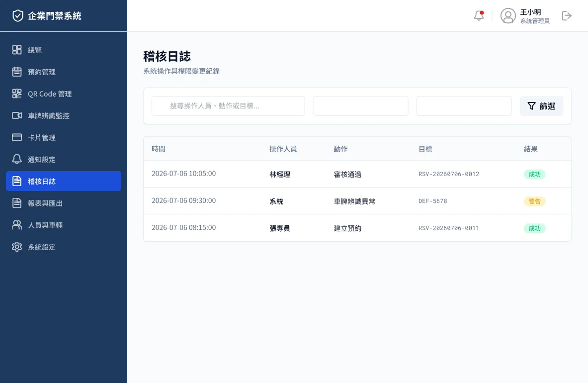
Task: Click the 系統設定 gear icon
Action: click(x=17, y=247)
